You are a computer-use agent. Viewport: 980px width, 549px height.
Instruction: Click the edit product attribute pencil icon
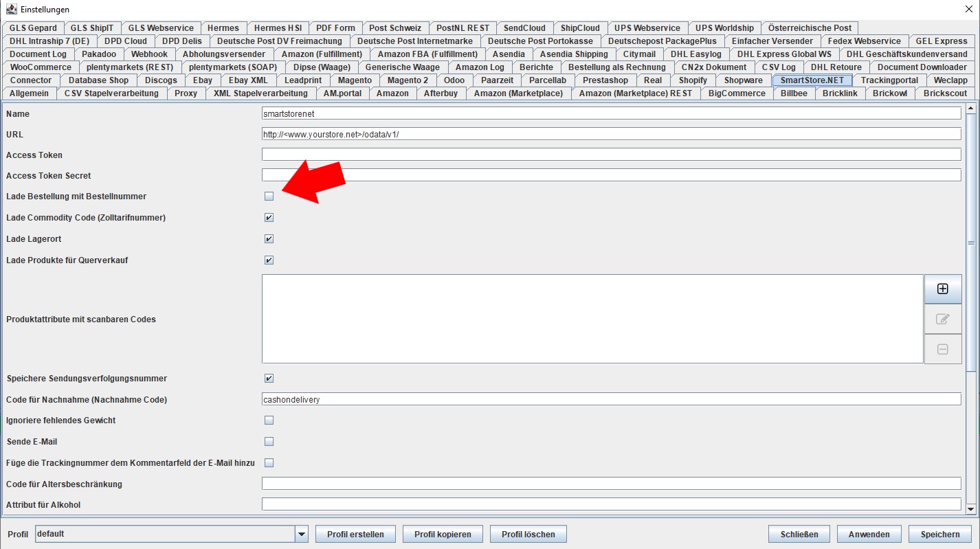coord(943,320)
